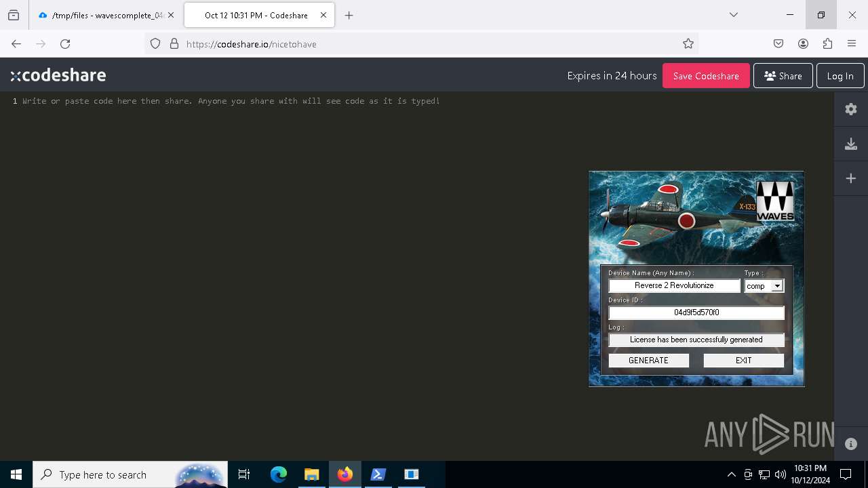Screen dimensions: 868x488
Task: Click the Waves logo in the keygen
Action: pos(775,201)
